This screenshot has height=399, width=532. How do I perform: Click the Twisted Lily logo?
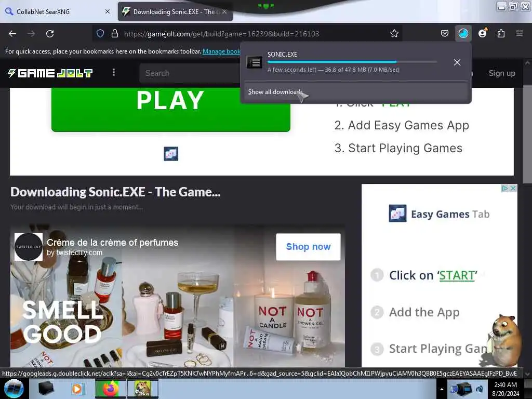pos(29,247)
